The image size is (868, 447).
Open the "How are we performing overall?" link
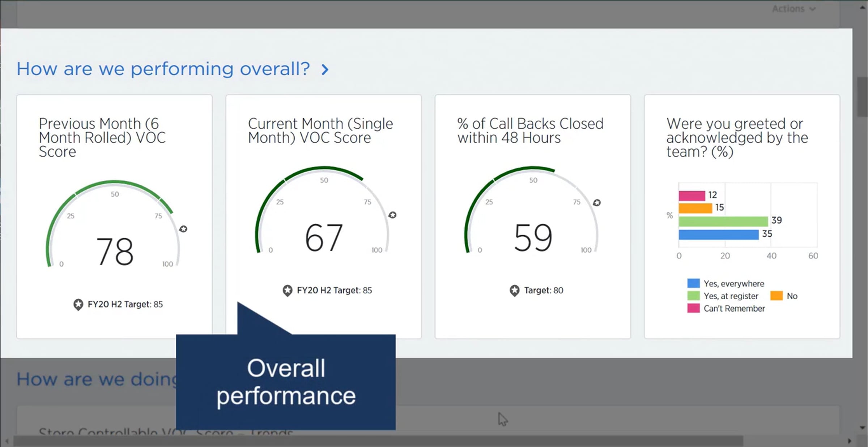[163, 69]
